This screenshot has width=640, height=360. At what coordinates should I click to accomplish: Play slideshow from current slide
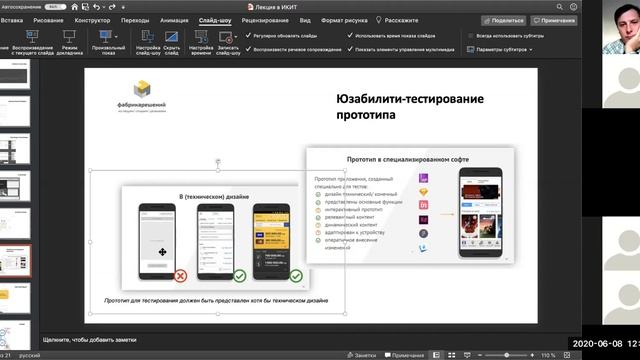click(x=32, y=42)
